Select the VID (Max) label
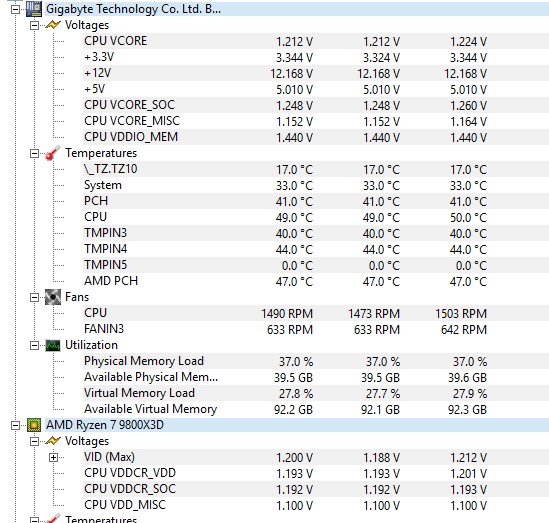 click(109, 458)
